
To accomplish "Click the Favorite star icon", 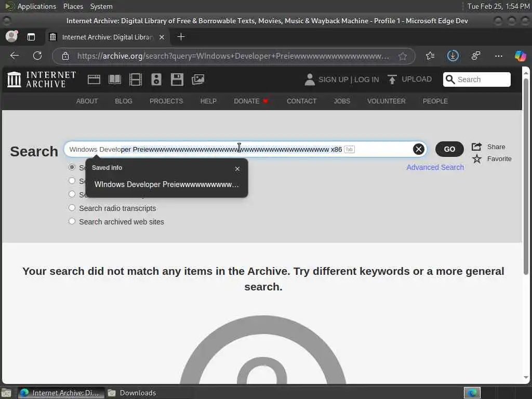I will (x=477, y=159).
